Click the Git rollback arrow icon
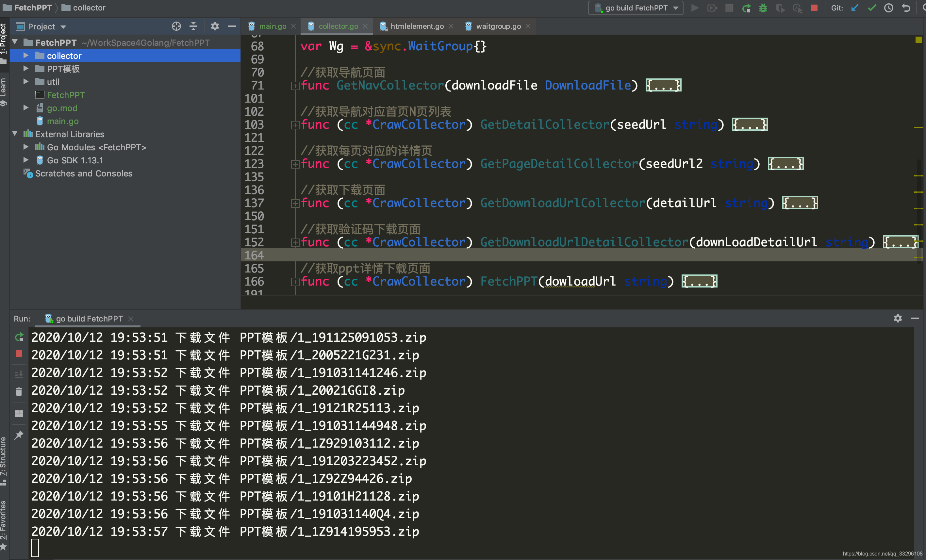The image size is (926, 560). (906, 8)
